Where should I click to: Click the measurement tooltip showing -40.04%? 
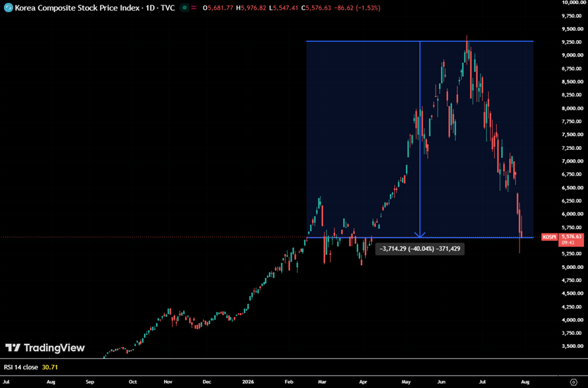(x=420, y=249)
